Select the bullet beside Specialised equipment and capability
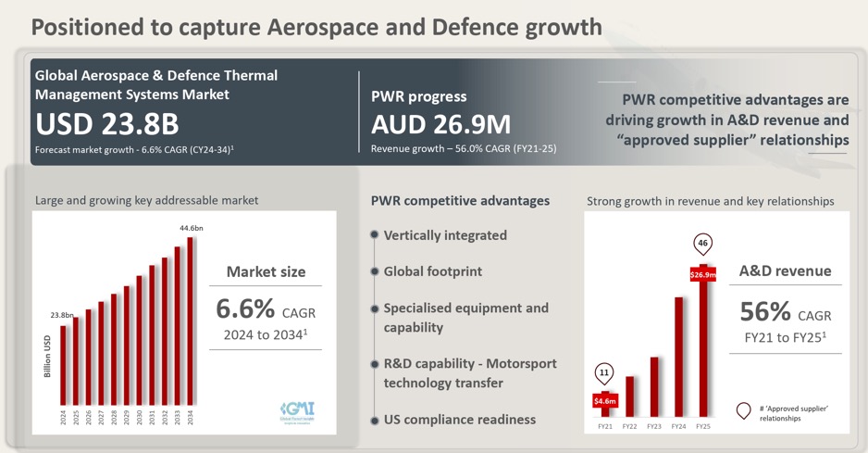This screenshot has width=868, height=453. tap(375, 308)
